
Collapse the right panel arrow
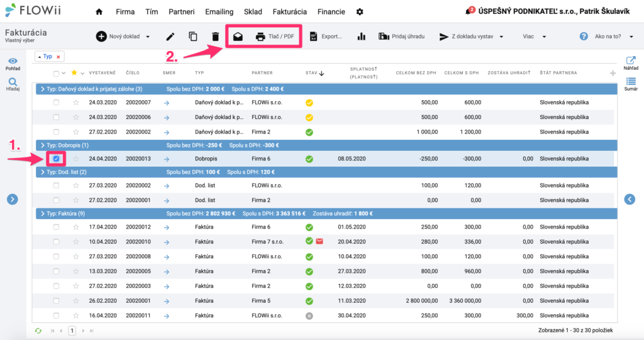630,200
